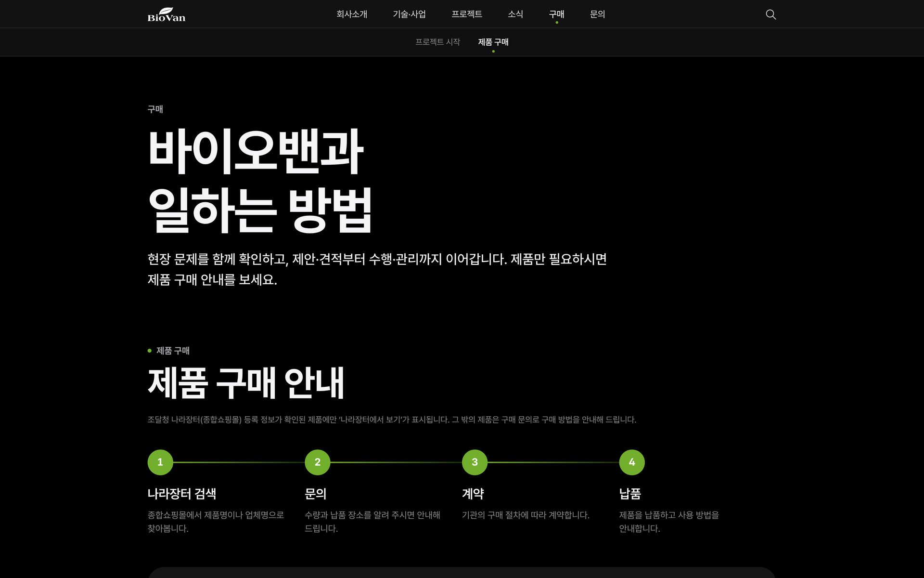Image resolution: width=924 pixels, height=578 pixels.
Task: Open the 회사소개 menu
Action: click(352, 14)
